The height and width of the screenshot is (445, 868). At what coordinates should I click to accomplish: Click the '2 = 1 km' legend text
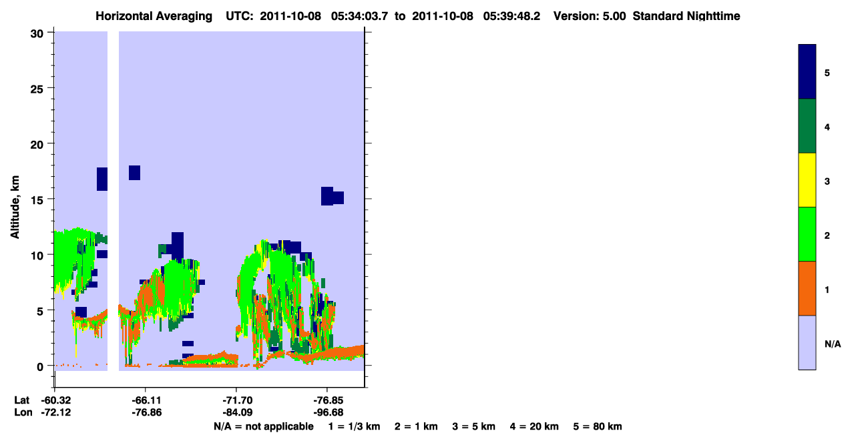click(416, 426)
